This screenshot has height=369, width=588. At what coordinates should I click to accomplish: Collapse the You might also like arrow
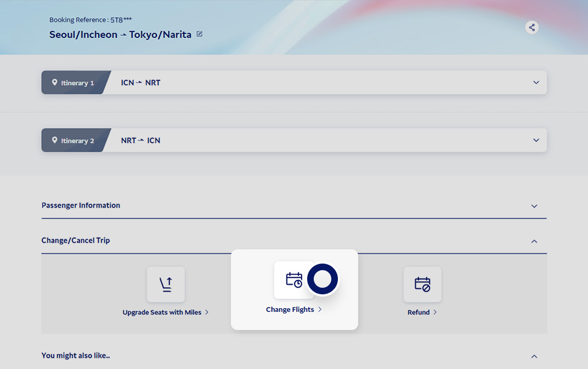[534, 356]
